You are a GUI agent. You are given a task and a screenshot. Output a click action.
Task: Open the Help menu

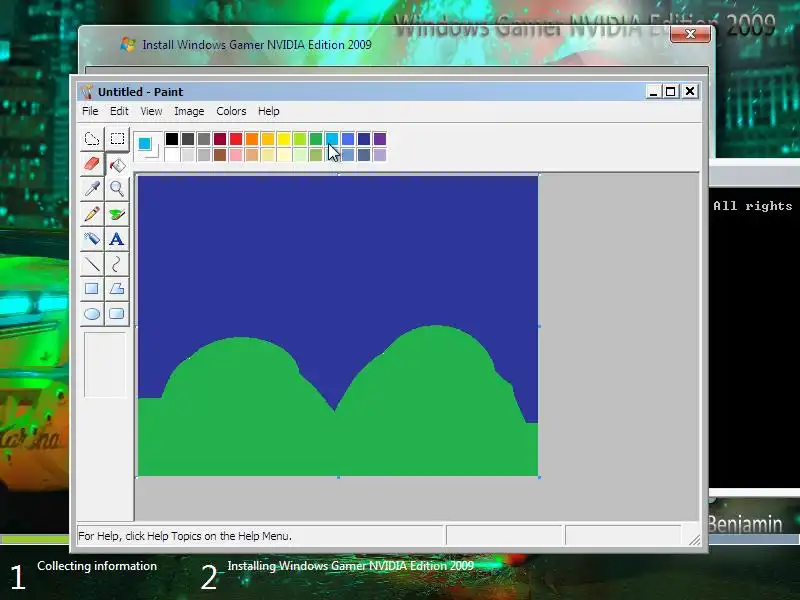click(268, 111)
